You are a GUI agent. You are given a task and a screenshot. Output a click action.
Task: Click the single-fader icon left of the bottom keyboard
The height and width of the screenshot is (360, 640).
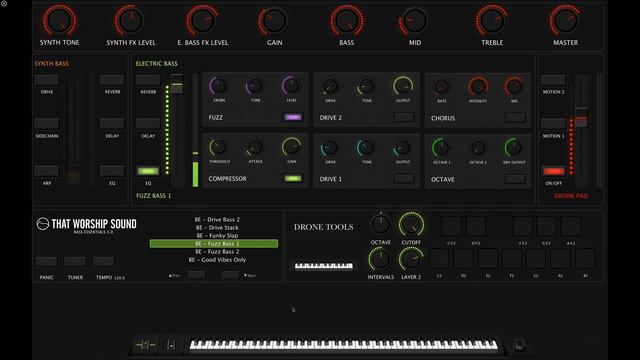(171, 345)
